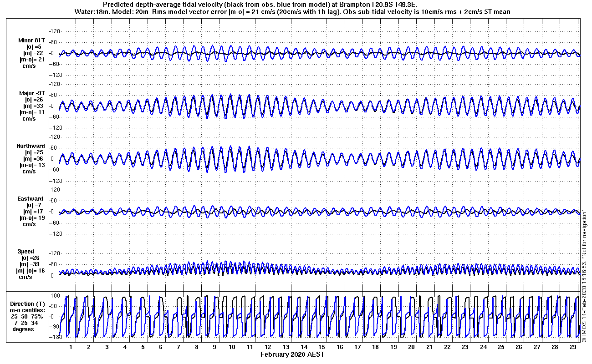Click the 'Direction (T)' panel label
Viewport: 592px width, 364px height.
[28, 303]
